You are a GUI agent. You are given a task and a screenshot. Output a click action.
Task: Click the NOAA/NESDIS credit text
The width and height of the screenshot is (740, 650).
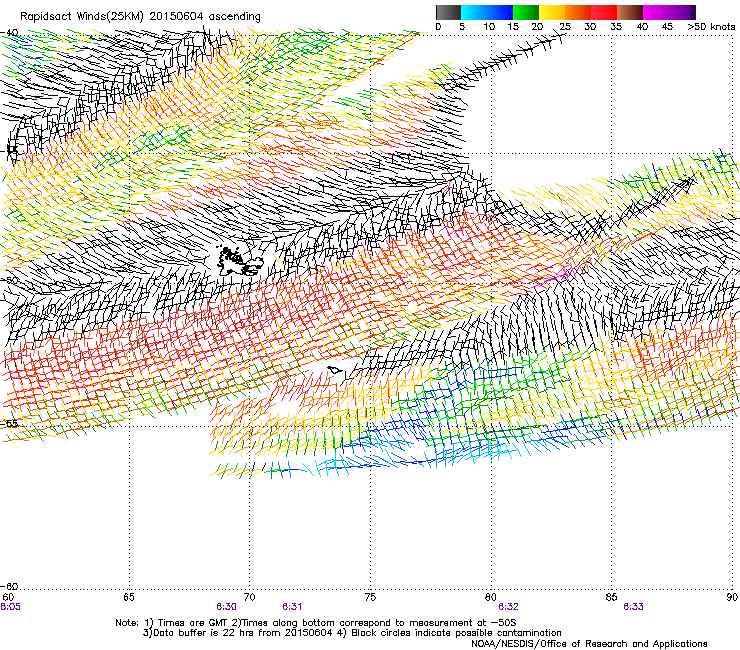pyautogui.click(x=589, y=644)
